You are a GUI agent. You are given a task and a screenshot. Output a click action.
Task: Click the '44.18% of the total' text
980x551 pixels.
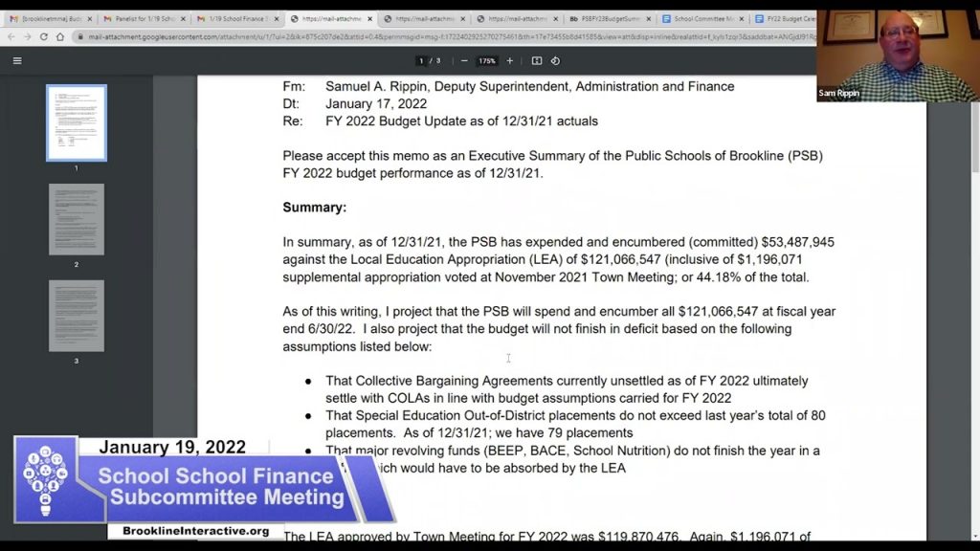(x=752, y=276)
